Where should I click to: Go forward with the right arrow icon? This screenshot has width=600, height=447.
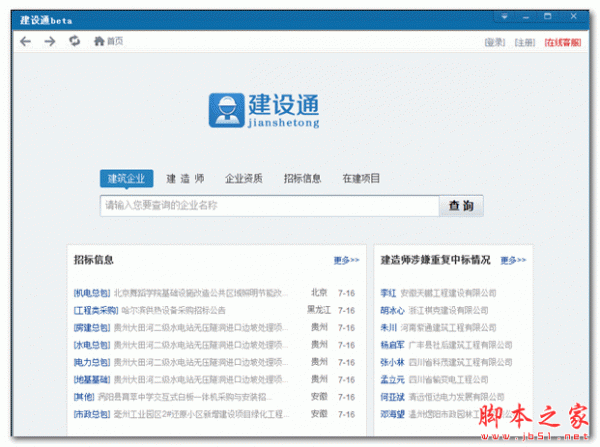(50, 41)
